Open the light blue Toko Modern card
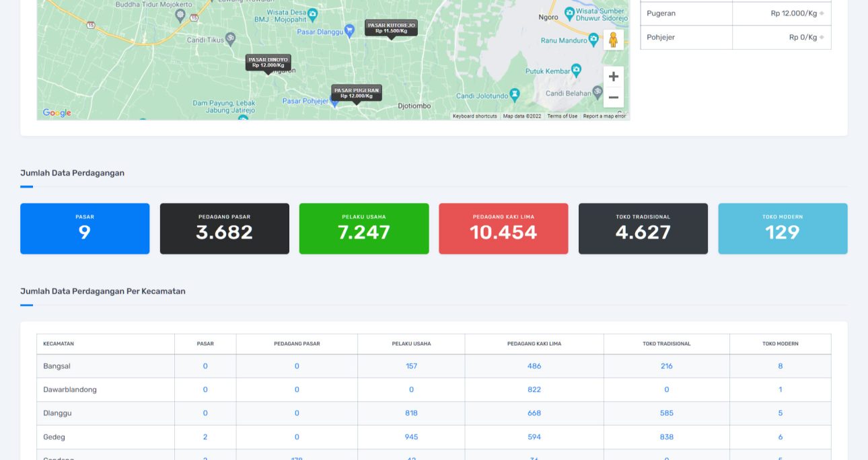This screenshot has width=868, height=460. point(783,229)
